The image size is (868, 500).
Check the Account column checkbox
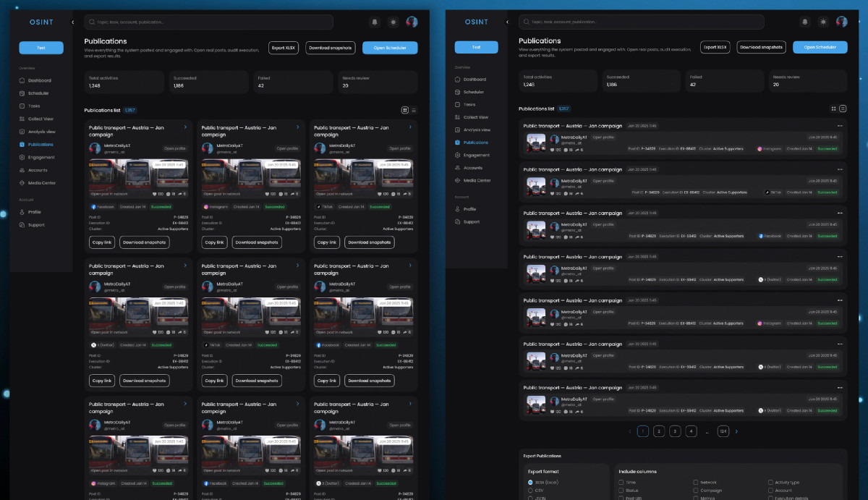click(x=770, y=491)
